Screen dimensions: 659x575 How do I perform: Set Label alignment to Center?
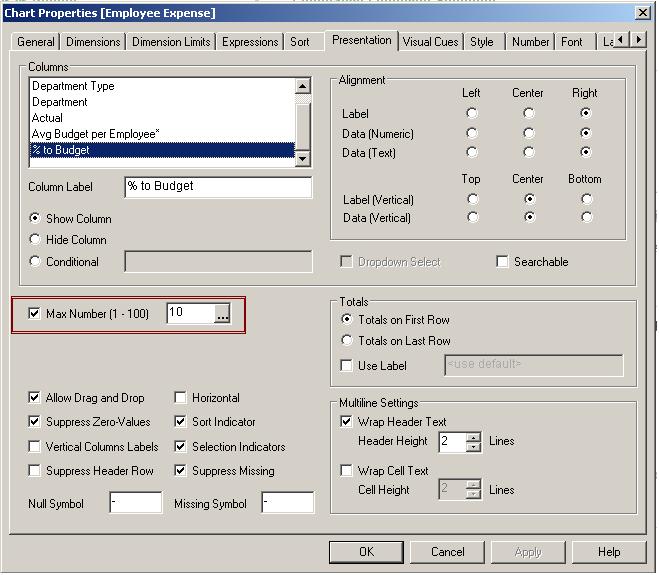529,113
